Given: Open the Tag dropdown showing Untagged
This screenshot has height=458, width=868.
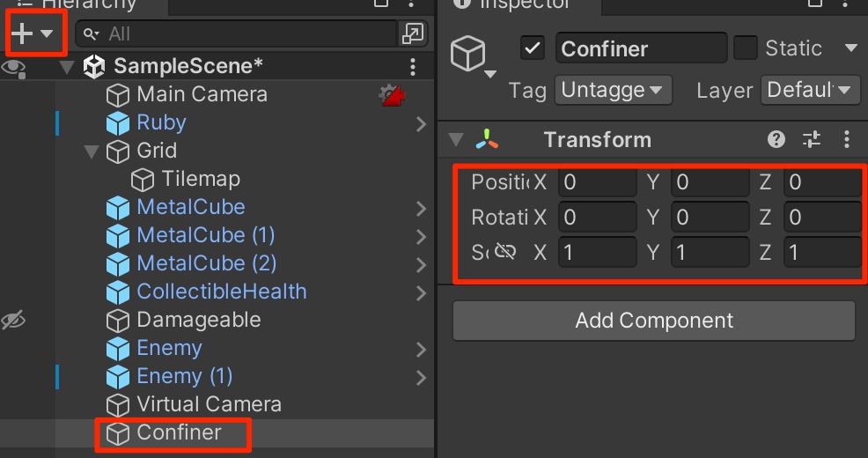Looking at the screenshot, I should click(x=614, y=90).
